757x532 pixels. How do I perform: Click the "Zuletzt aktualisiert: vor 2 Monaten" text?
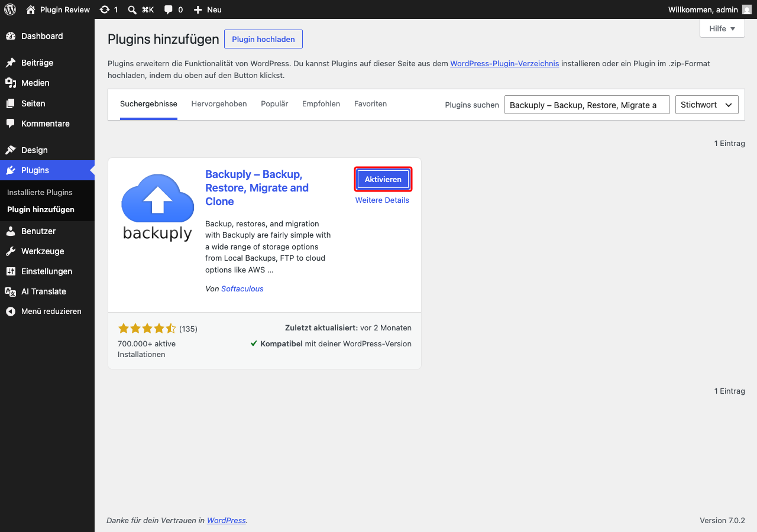pyautogui.click(x=348, y=327)
